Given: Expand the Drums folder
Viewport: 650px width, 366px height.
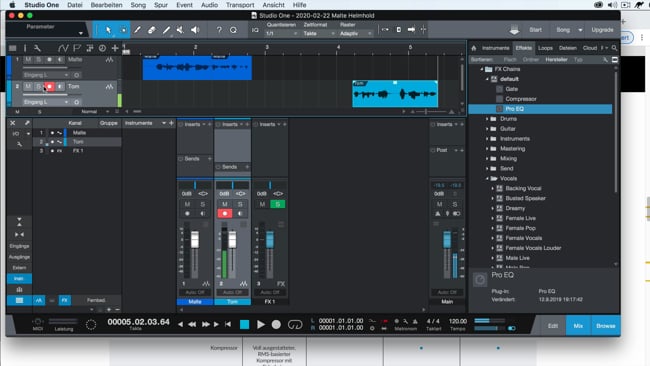Looking at the screenshot, I should pyautogui.click(x=487, y=119).
